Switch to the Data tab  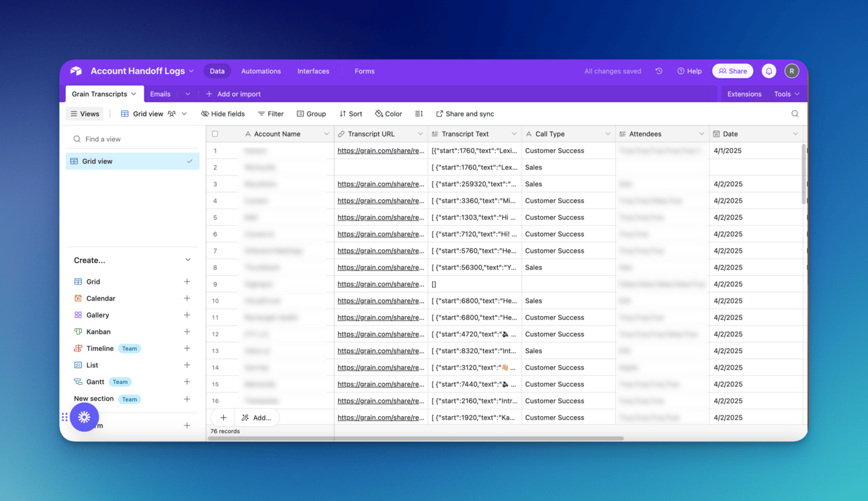[x=217, y=71]
